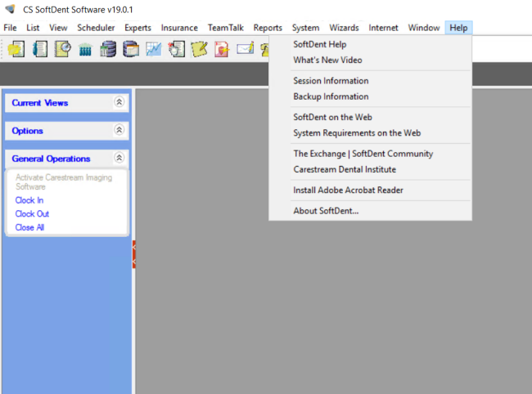Click the toolbar drag grip handle
532x394 pixels.
click(x=2, y=49)
